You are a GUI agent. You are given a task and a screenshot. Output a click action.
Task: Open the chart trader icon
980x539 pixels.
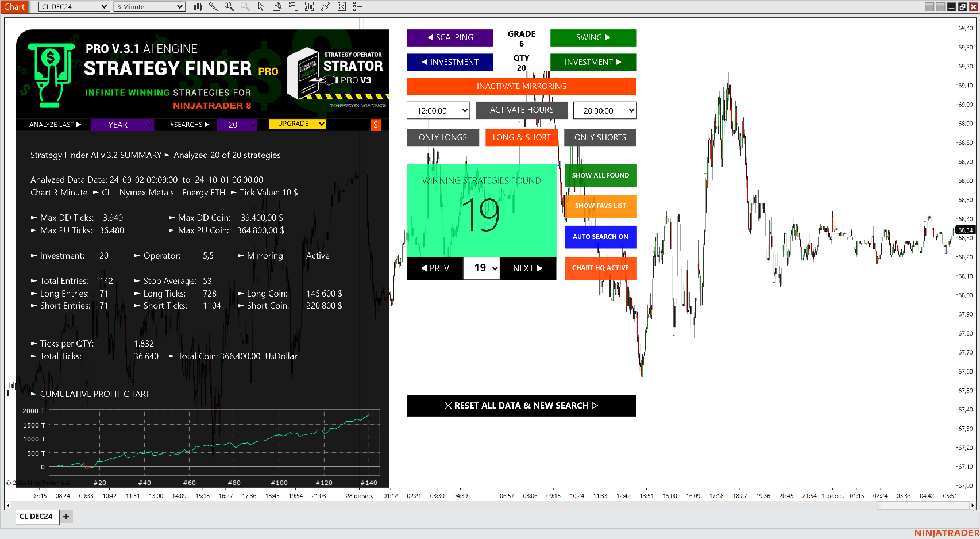click(293, 6)
